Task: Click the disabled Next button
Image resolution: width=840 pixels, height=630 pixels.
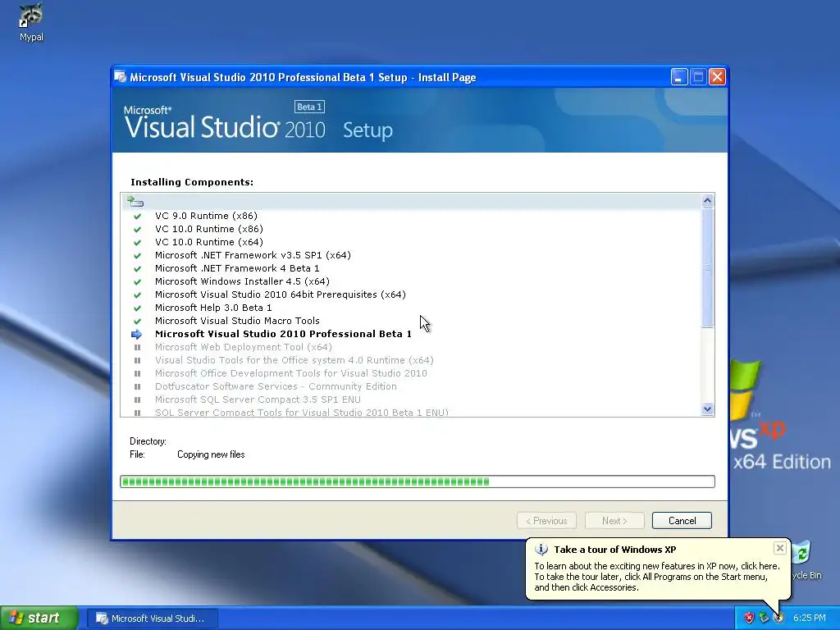Action: [614, 521]
